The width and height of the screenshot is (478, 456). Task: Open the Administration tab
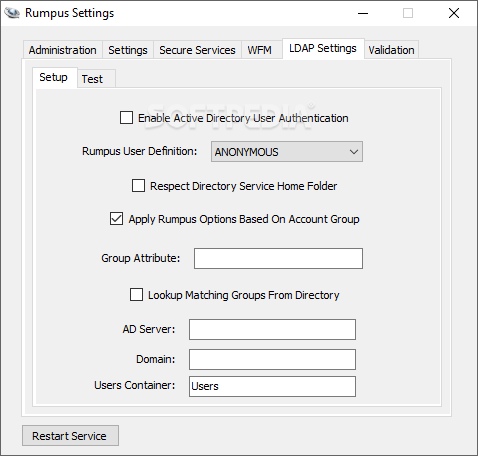click(x=63, y=50)
